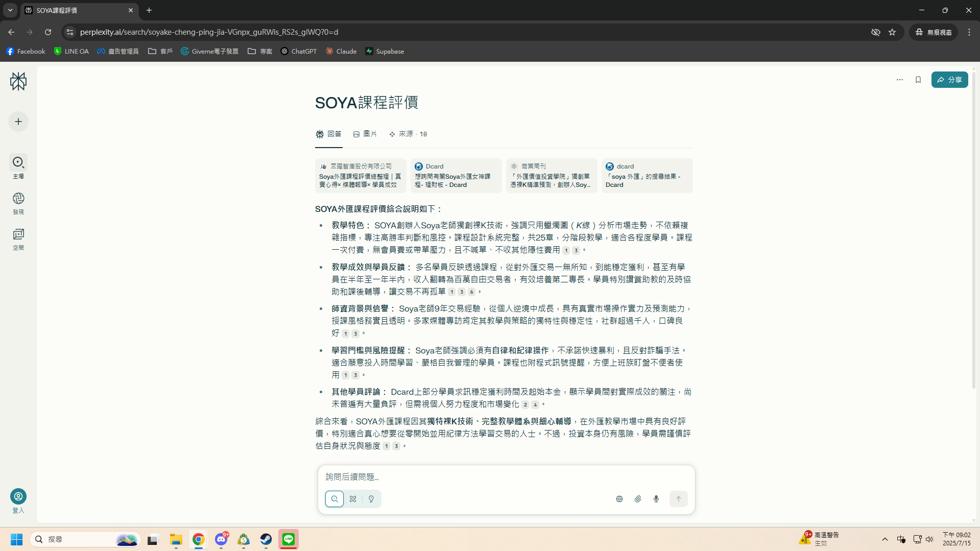Open the Facebook bookmark
980x551 pixels.
(x=26, y=51)
